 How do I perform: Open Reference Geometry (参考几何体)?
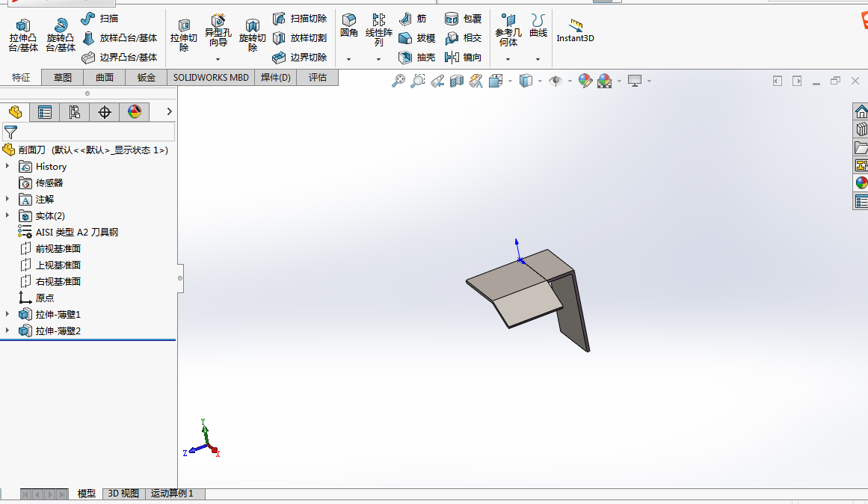coord(508,31)
